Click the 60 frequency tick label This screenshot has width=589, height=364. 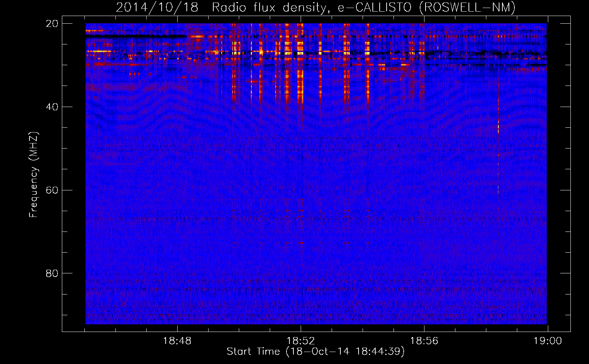point(52,190)
